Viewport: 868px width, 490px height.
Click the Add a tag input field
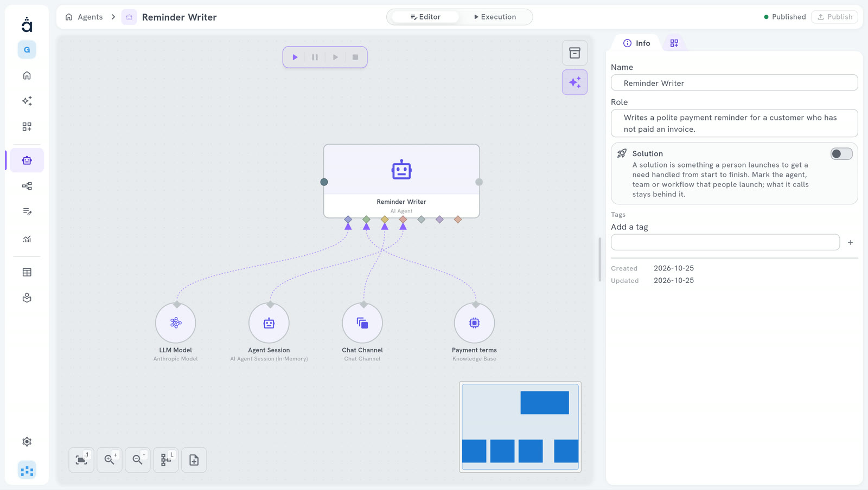point(725,242)
